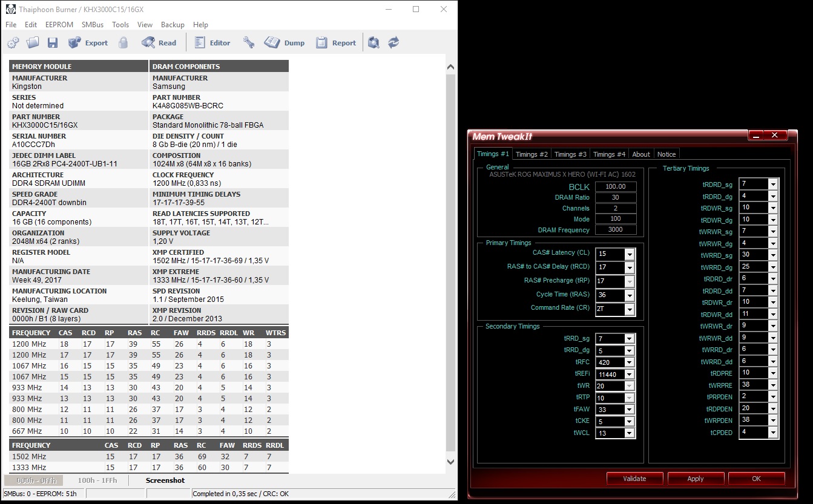The height and width of the screenshot is (504, 813).
Task: Switch to Timings #4 tab in Mem TweakIt
Action: [609, 154]
